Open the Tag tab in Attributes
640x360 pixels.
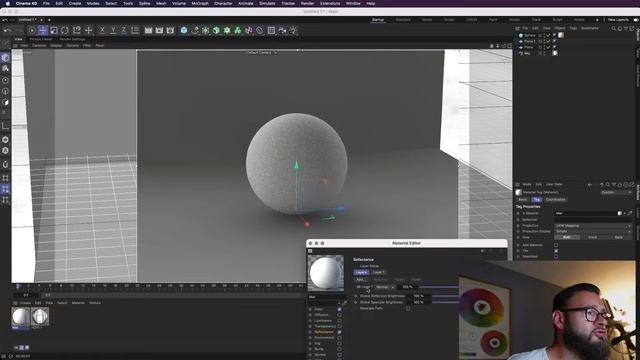coord(536,200)
